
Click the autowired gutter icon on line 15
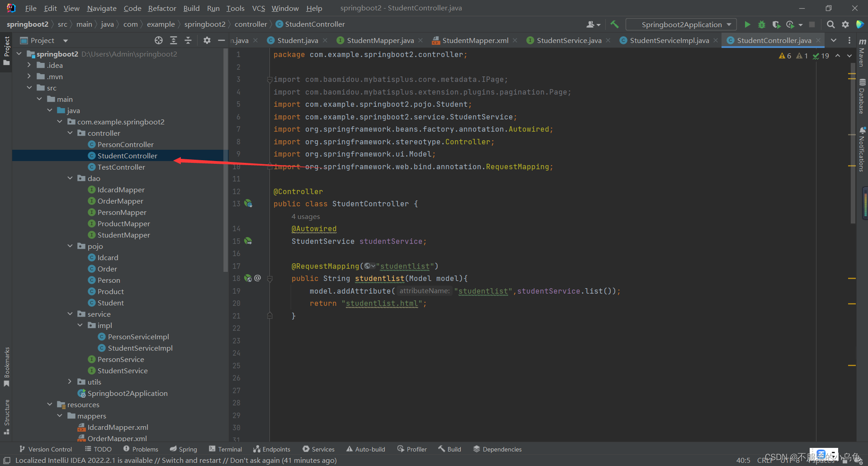(x=248, y=241)
